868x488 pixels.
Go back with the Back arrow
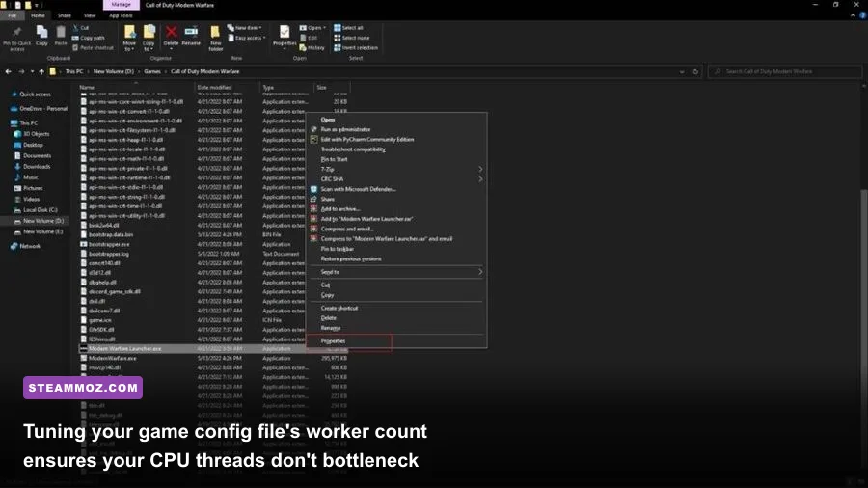pos(9,71)
